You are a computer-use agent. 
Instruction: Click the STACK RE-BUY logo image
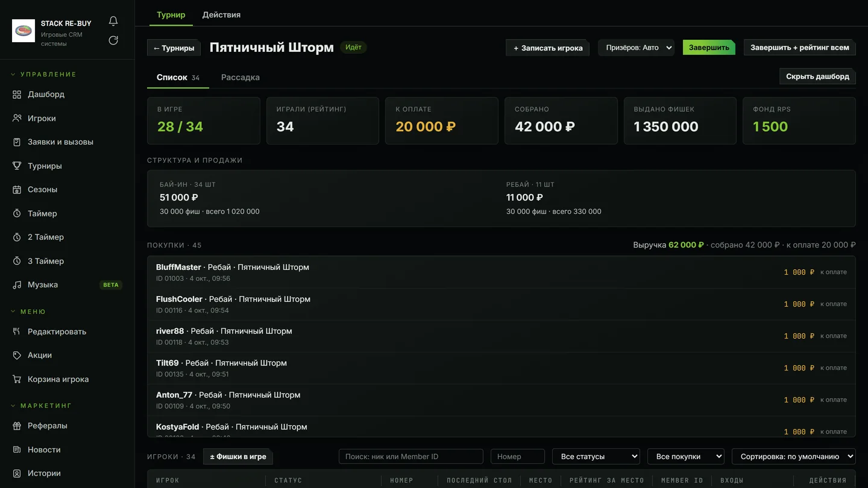coord(24,30)
